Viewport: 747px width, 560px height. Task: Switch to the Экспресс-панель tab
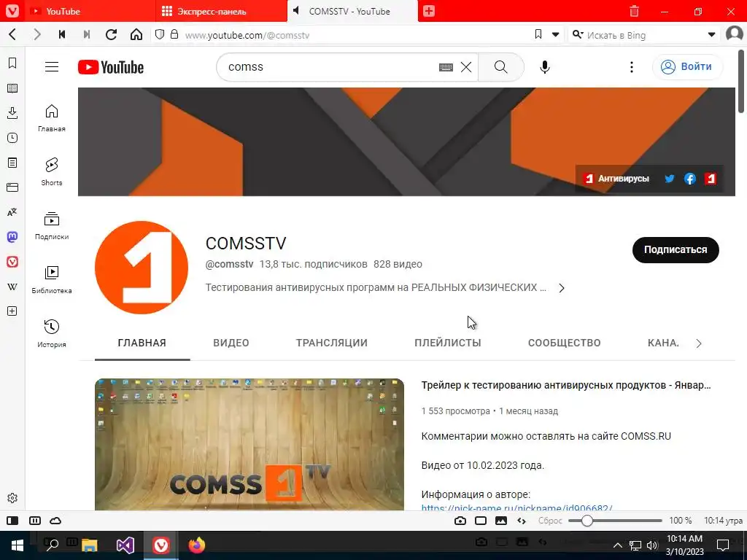pyautogui.click(x=222, y=11)
